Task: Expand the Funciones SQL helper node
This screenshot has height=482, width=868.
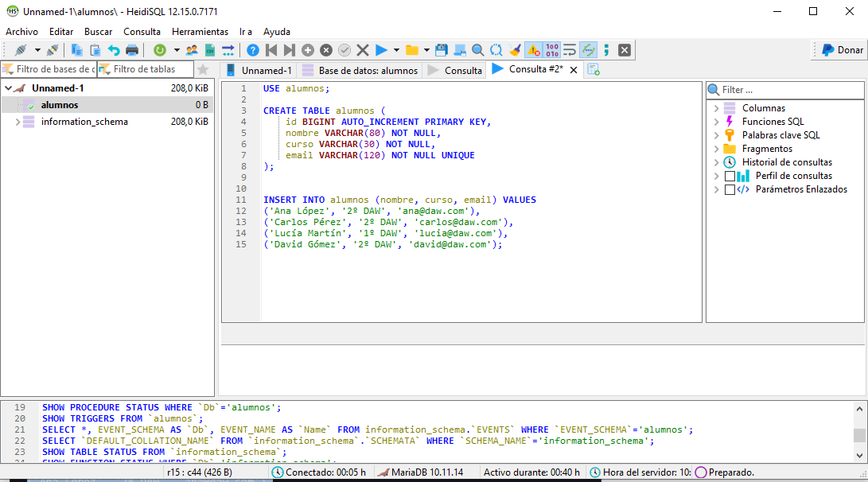Action: click(716, 122)
